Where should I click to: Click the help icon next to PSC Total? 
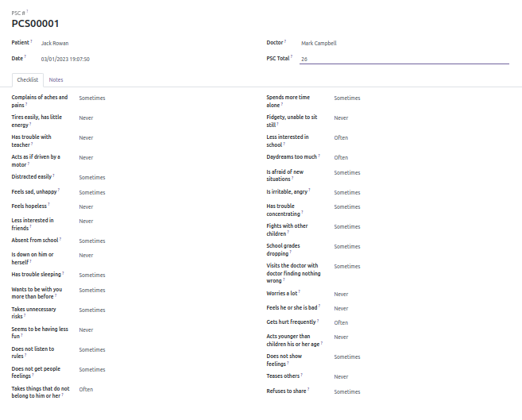point(292,57)
